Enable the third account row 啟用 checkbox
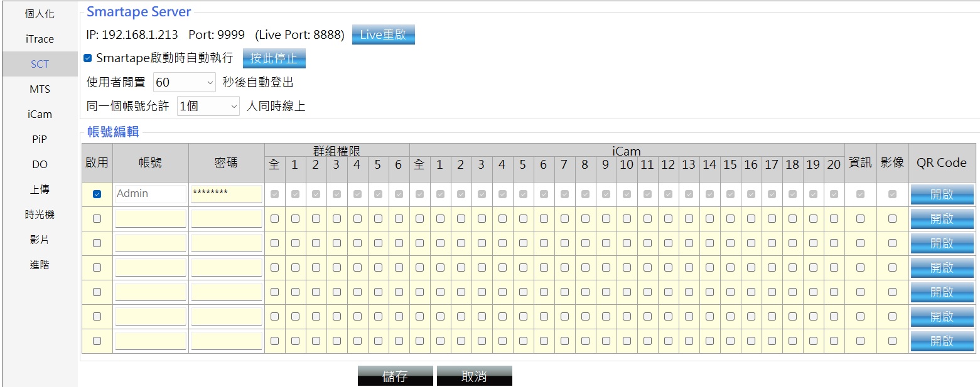This screenshot has width=980, height=387. click(x=97, y=243)
